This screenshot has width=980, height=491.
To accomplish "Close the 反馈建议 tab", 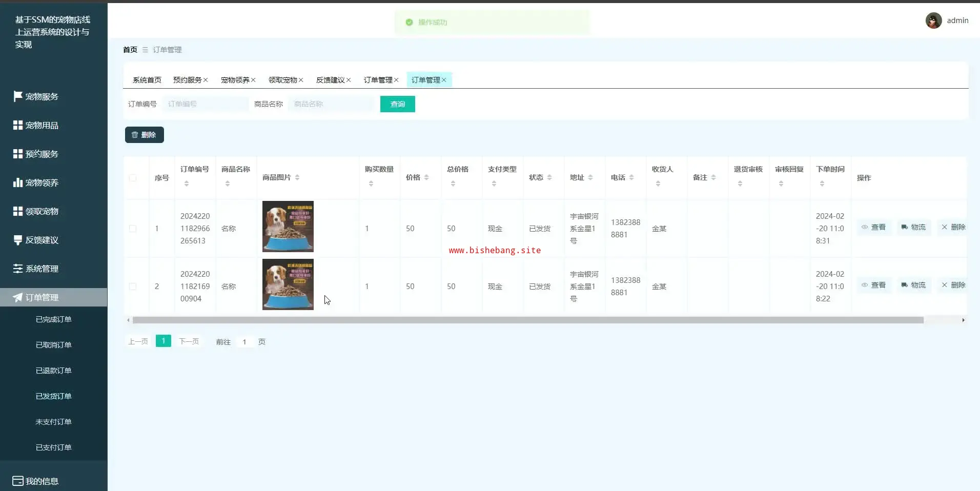I will point(349,80).
